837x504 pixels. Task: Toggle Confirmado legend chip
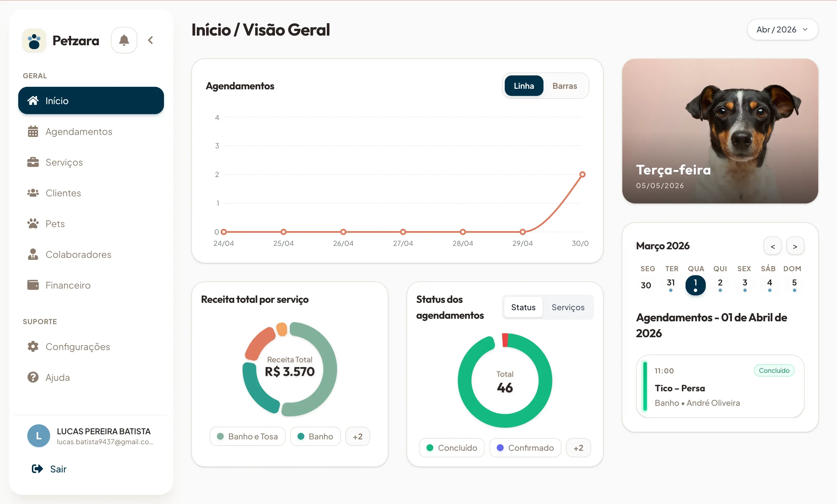click(525, 448)
